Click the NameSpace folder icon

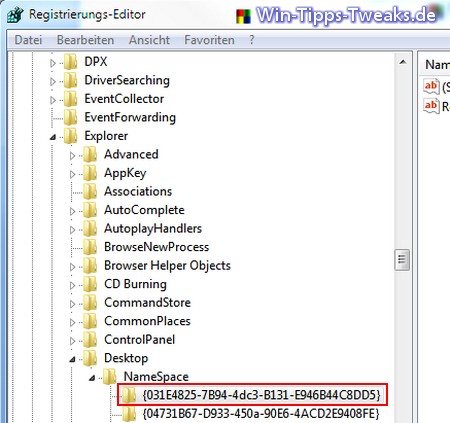(110, 377)
